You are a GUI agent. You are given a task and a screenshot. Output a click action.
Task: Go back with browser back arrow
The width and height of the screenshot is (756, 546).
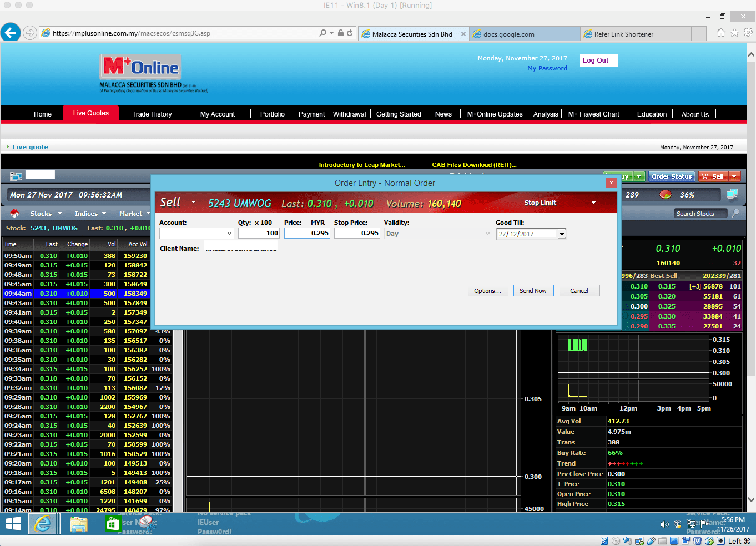click(x=11, y=33)
